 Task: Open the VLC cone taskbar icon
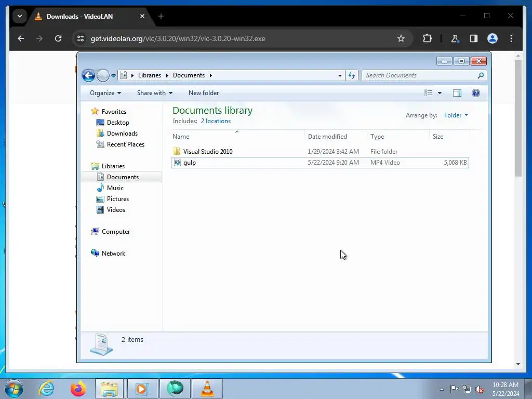click(x=207, y=389)
